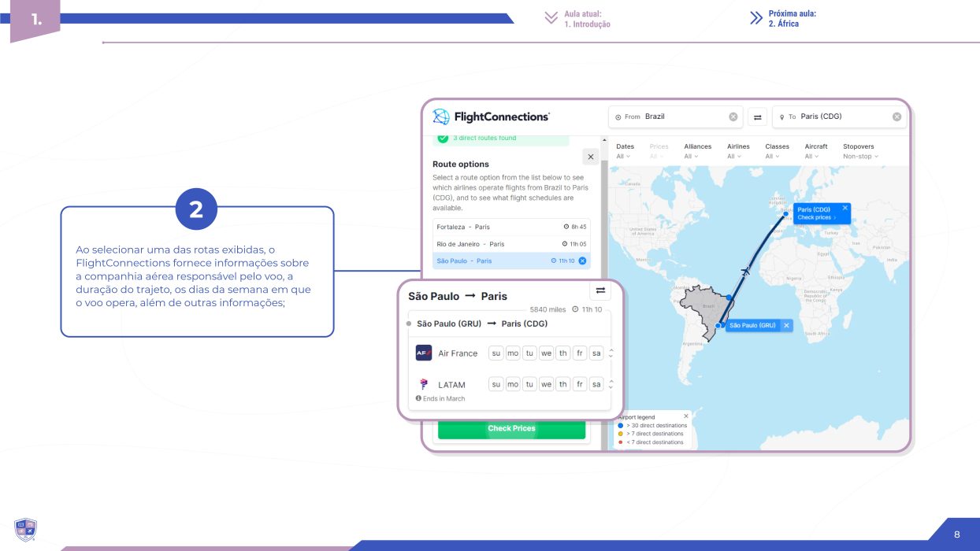Swap From and To airports in the search bar
Screen dimensions: 980x551
(x=758, y=116)
